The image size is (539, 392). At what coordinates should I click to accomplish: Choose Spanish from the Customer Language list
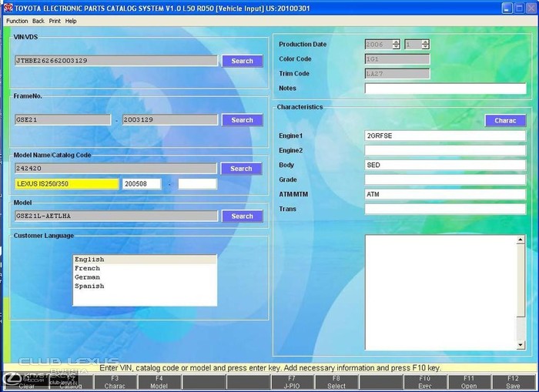[x=89, y=286]
